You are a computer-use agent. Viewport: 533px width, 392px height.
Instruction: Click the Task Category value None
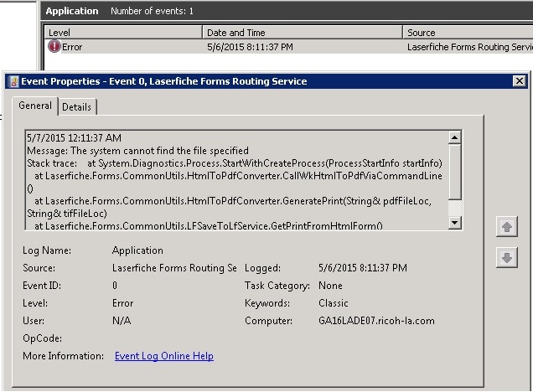point(330,286)
